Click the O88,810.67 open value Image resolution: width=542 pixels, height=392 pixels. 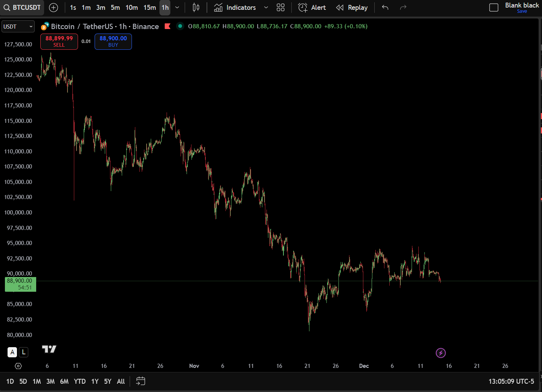pyautogui.click(x=204, y=26)
